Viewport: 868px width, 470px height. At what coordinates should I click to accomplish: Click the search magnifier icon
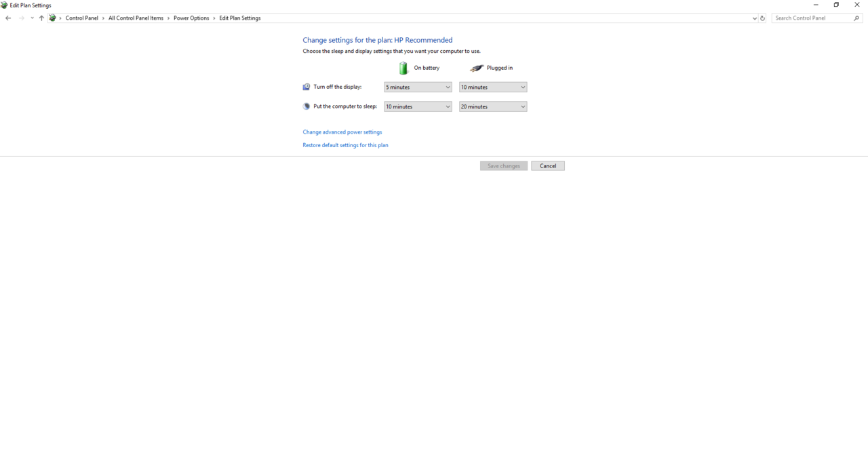coord(856,18)
